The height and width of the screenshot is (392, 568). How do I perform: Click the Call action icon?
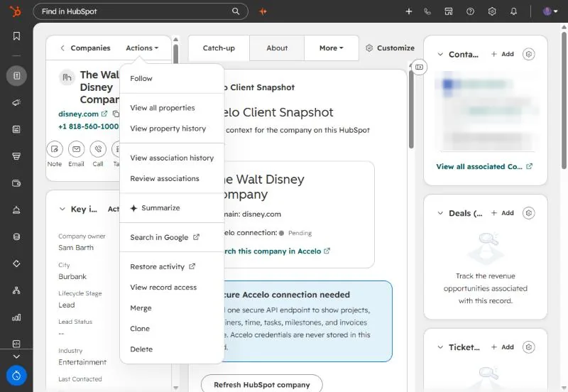tap(98, 149)
